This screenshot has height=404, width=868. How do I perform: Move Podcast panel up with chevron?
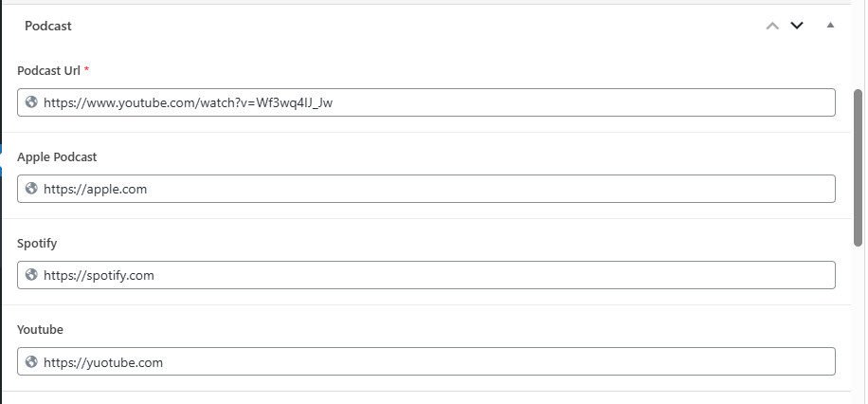(772, 26)
